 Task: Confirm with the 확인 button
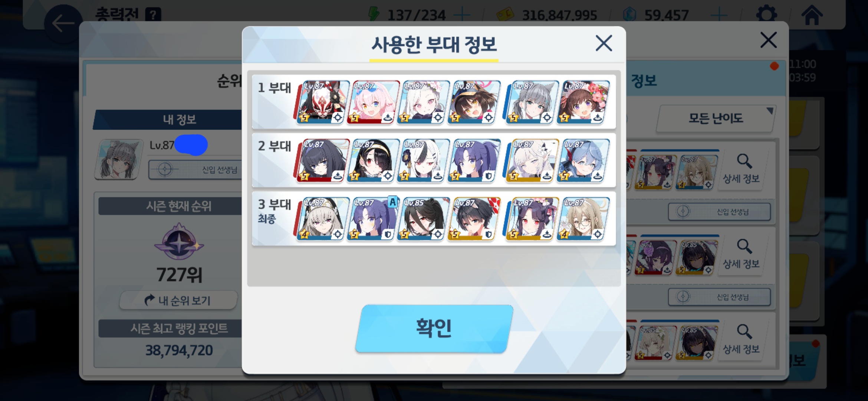(x=434, y=329)
